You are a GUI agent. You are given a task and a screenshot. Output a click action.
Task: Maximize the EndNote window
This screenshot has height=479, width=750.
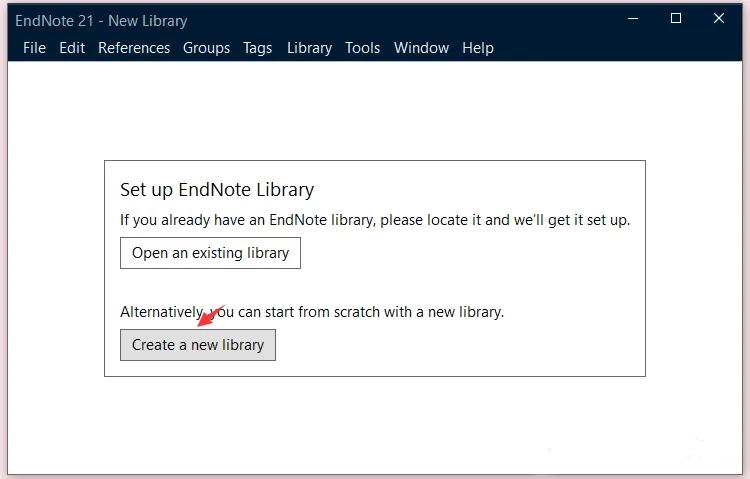tap(676, 18)
